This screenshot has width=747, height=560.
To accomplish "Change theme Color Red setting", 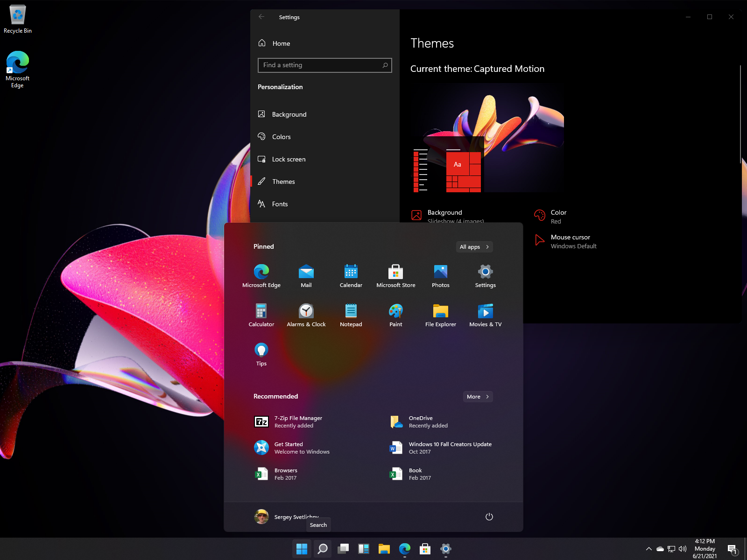I will pos(551,217).
